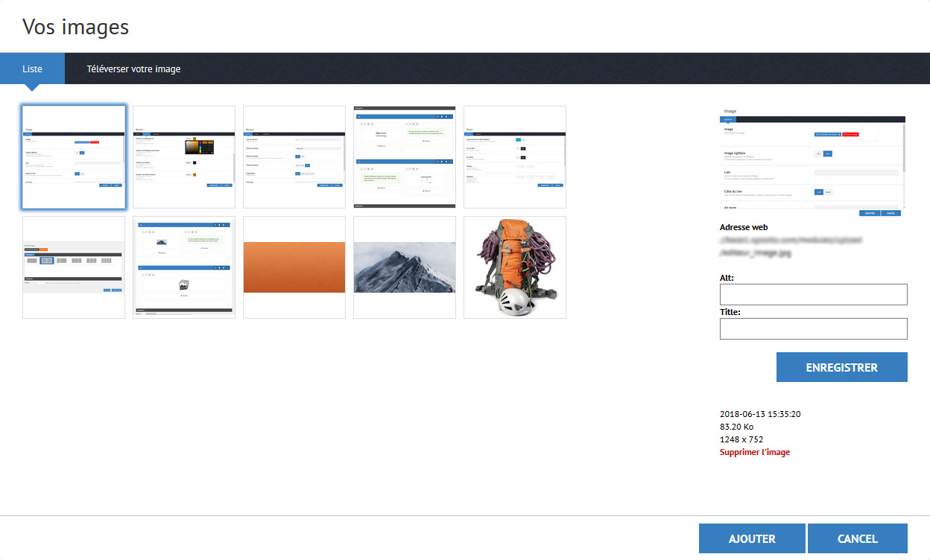Viewport: 930px width, 560px height.
Task: Click the Supprimer l'image link
Action: coord(754,452)
